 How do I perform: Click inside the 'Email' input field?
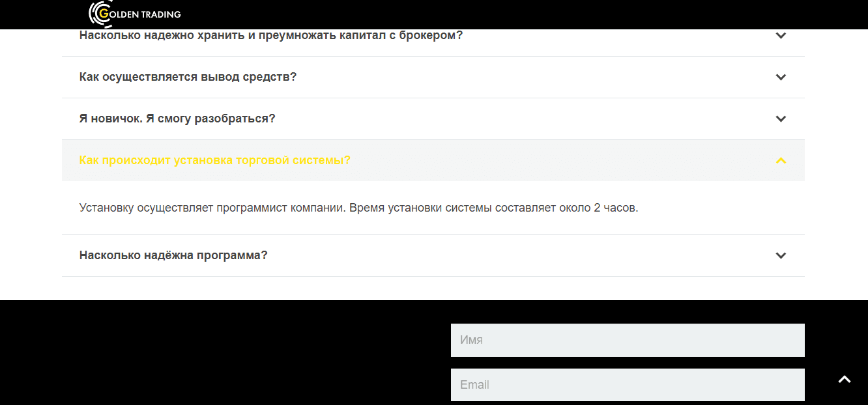628,385
